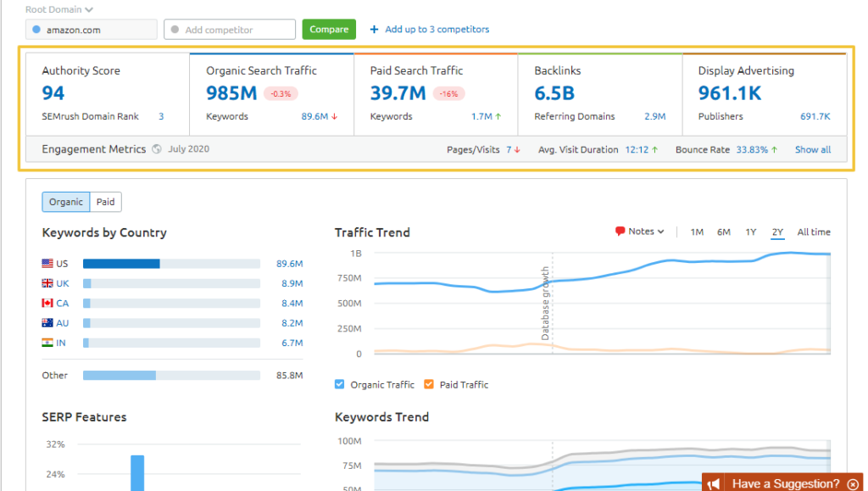868x491 pixels.
Task: Click the -16% paid traffic change badge
Action: coord(448,93)
